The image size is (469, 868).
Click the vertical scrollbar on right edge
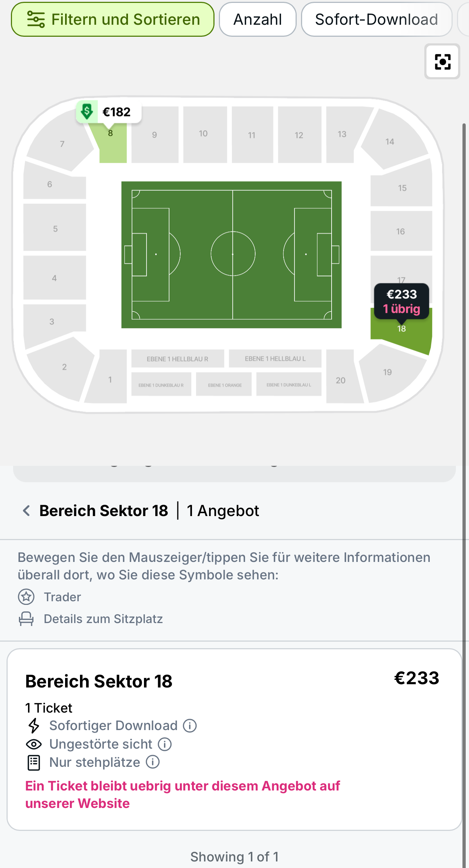(x=464, y=473)
